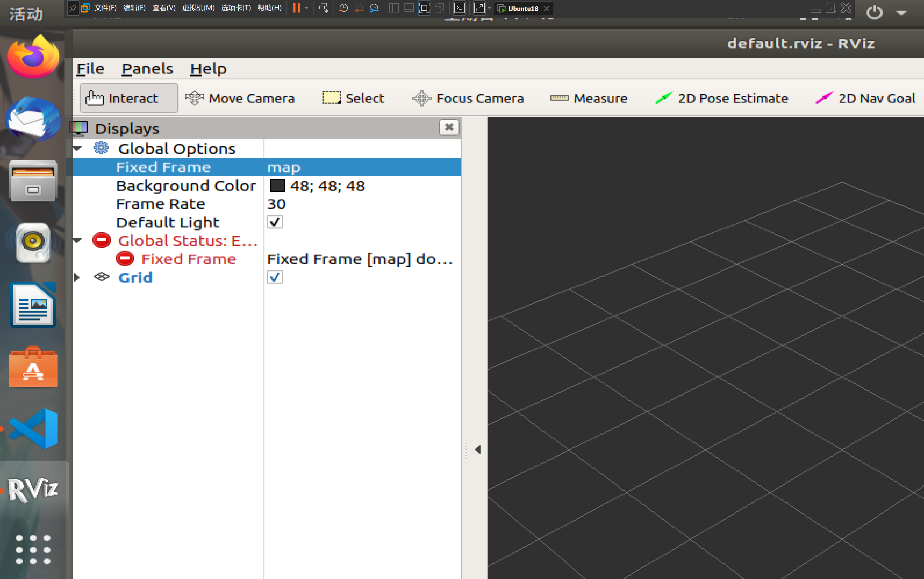
Task: Open the VMware console terminal icon
Action: [x=459, y=8]
